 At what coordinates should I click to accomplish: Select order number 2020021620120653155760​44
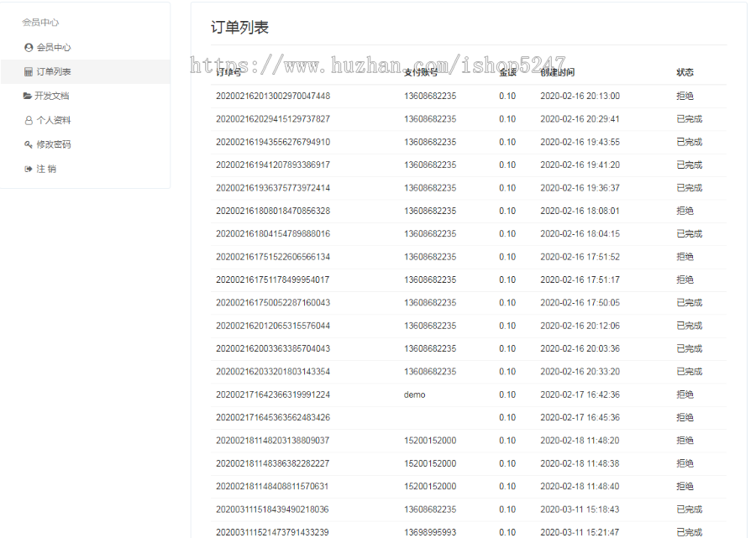(x=273, y=326)
